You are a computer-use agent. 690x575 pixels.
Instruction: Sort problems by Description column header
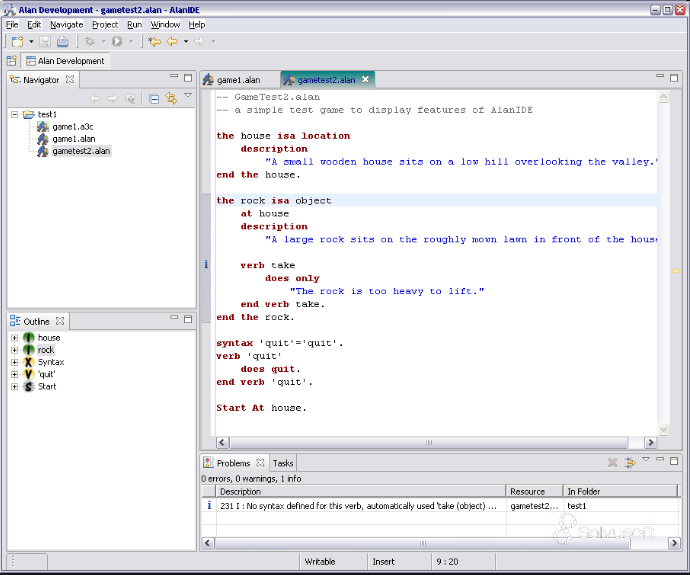240,491
